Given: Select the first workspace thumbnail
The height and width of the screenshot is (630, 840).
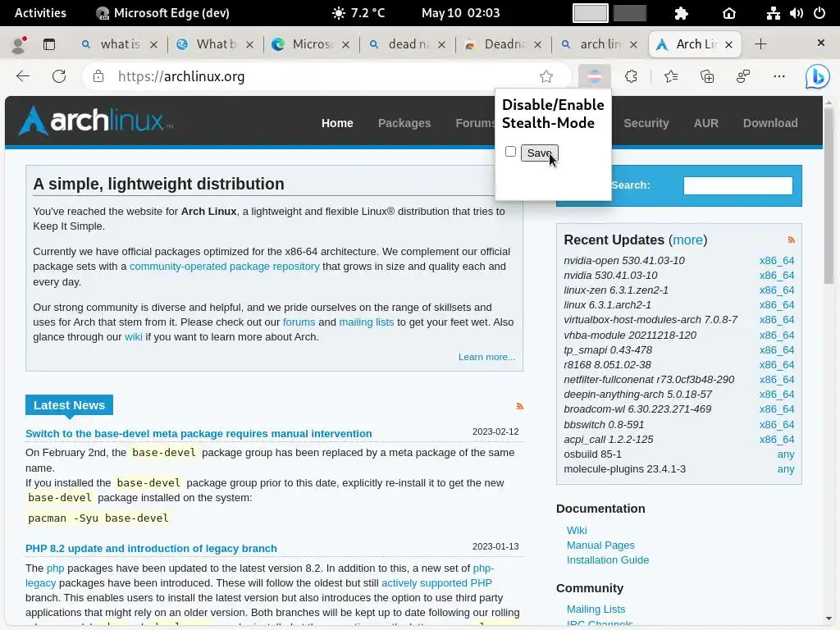Looking at the screenshot, I should (591, 13).
